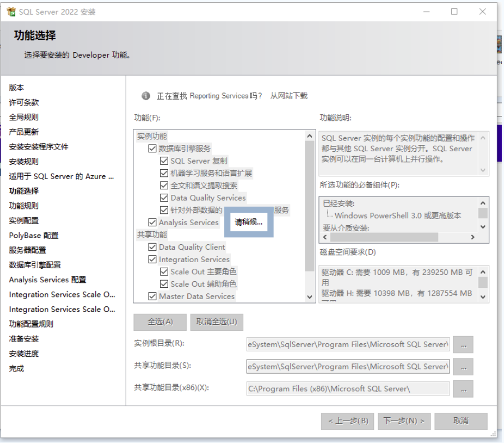Screen dimensions: 504x443
Task: Click prerequisites panel scroll down arrow
Action: 483,227
